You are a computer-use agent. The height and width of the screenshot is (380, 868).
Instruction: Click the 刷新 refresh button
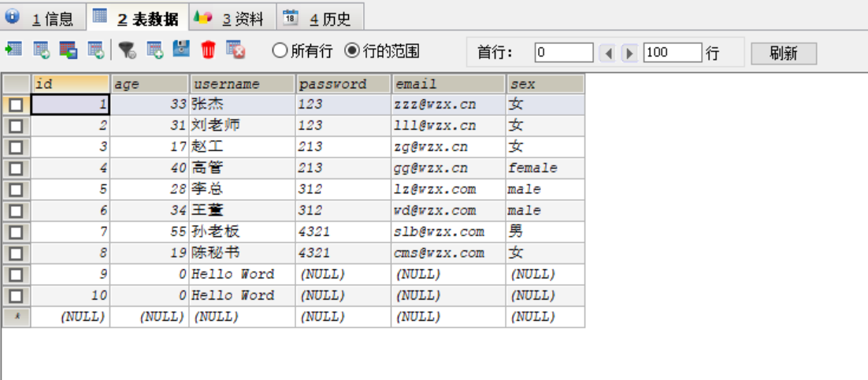click(x=783, y=53)
